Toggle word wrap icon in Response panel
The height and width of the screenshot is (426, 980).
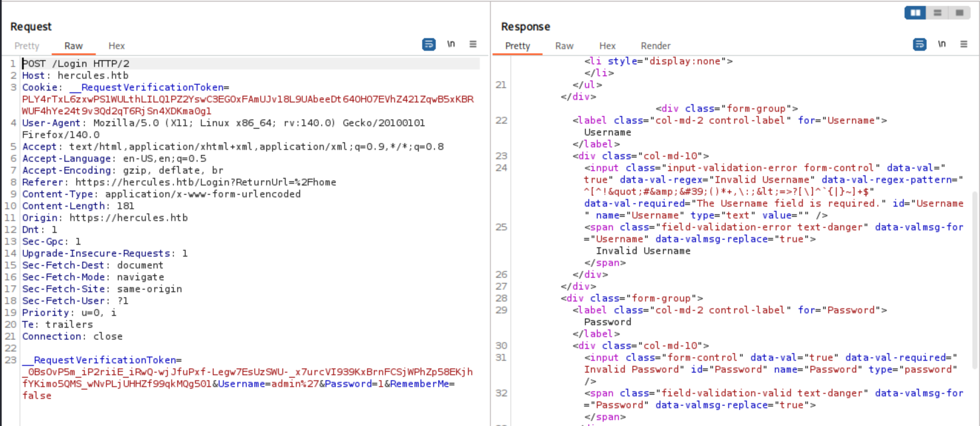pyautogui.click(x=919, y=44)
